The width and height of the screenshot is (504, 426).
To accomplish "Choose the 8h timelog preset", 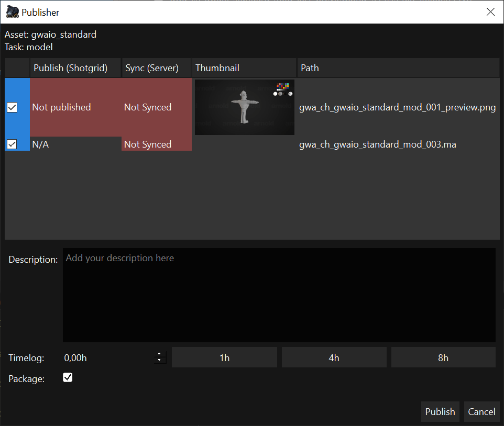I will point(443,358).
